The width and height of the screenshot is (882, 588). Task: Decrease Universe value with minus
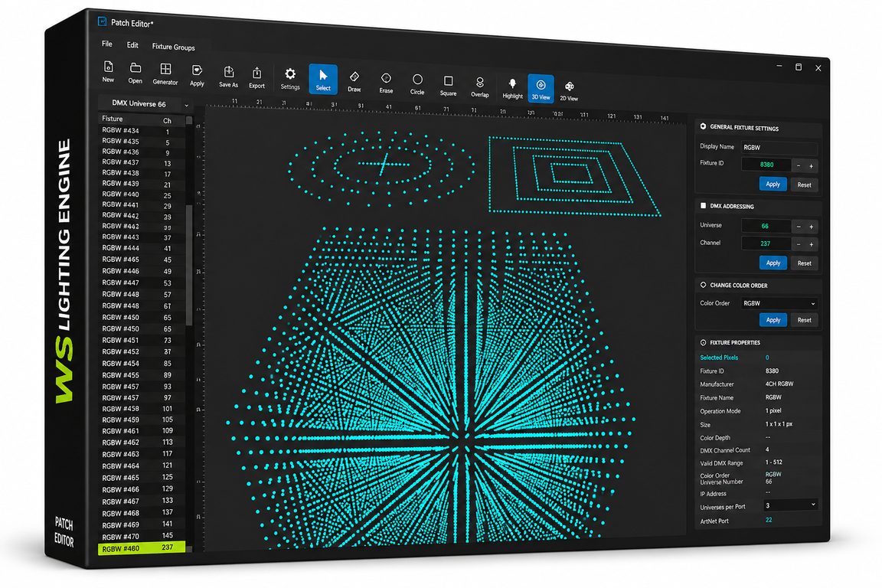[x=799, y=227]
